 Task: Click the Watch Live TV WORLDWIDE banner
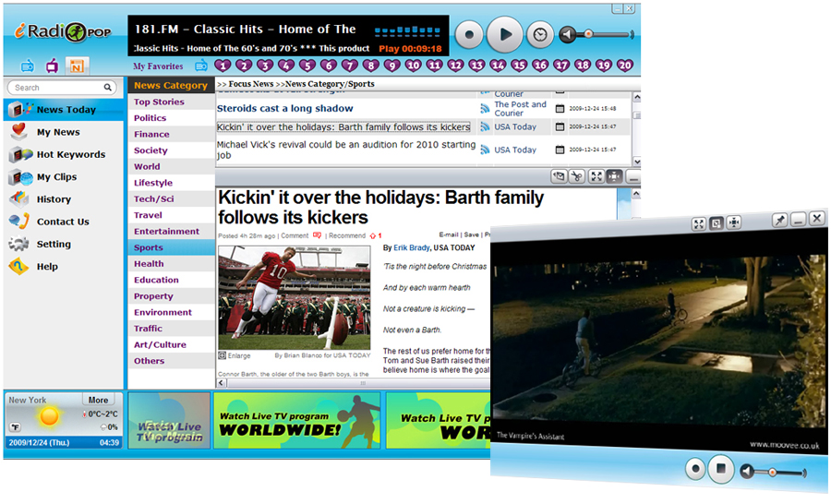point(296,420)
